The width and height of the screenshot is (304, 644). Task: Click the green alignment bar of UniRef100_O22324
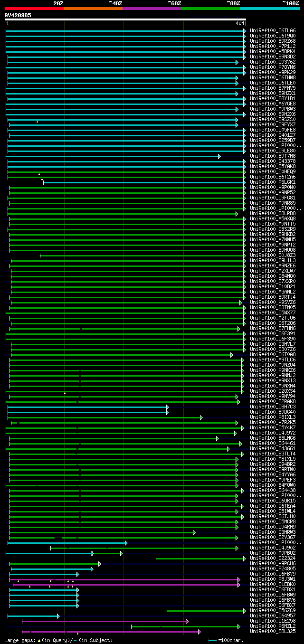tap(201, 558)
